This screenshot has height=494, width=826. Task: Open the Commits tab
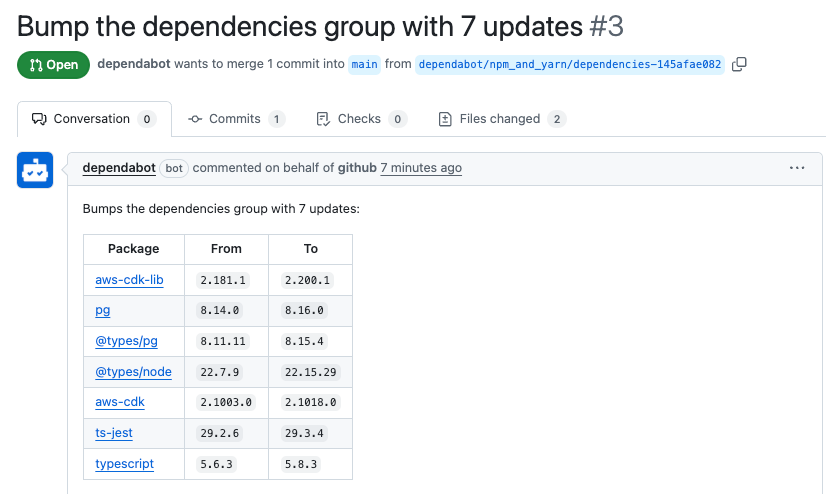click(x=237, y=119)
